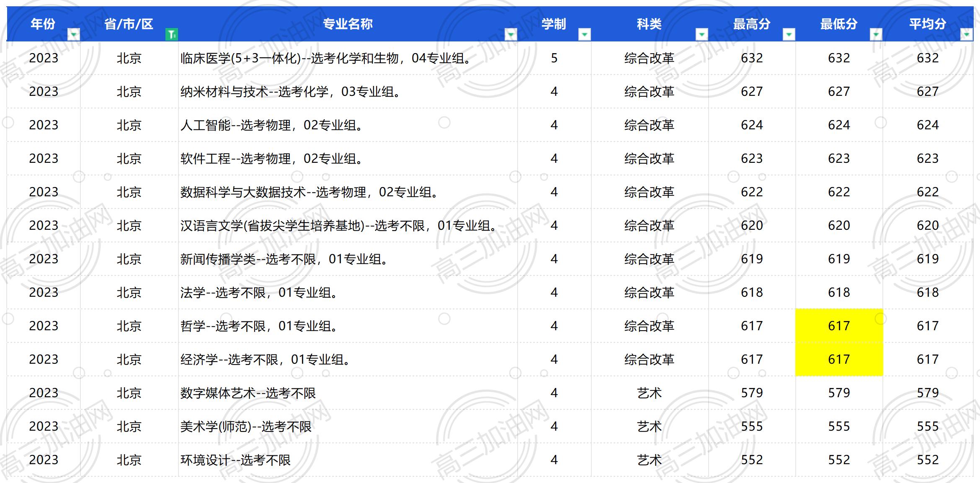Image resolution: width=980 pixels, height=483 pixels.
Task: Select the 经济学 major cell
Action: tap(348, 360)
